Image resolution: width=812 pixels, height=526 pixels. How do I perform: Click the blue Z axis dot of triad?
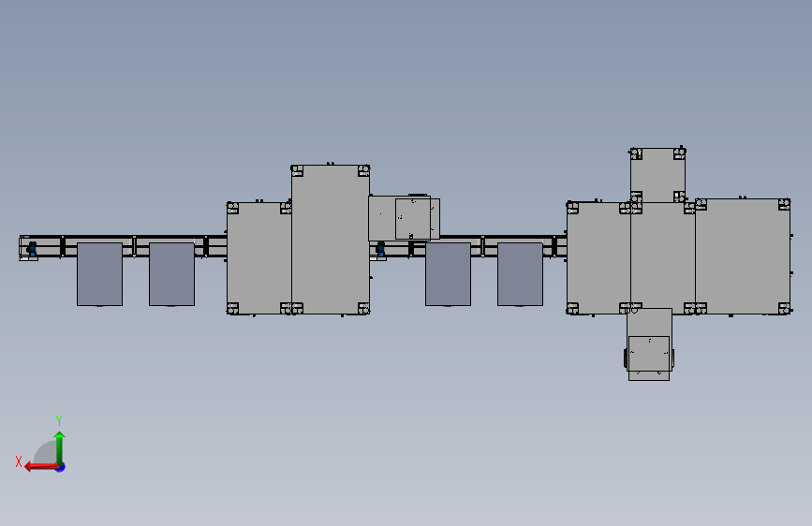(61, 468)
